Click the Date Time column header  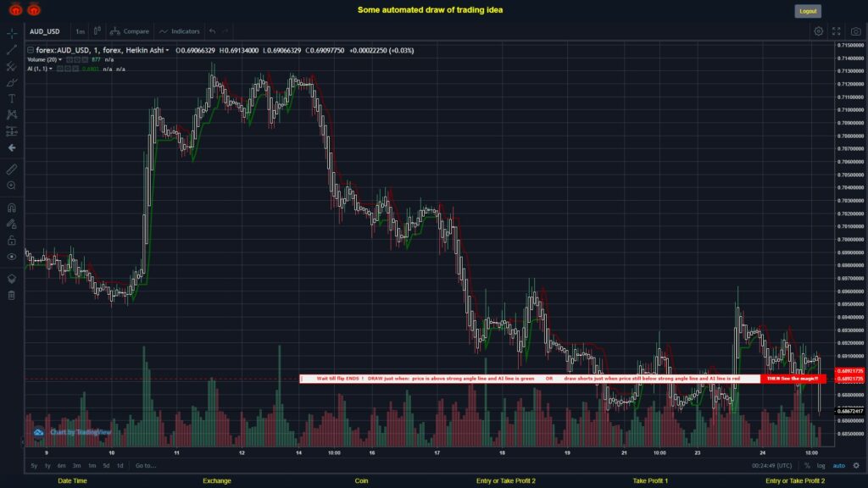click(73, 481)
